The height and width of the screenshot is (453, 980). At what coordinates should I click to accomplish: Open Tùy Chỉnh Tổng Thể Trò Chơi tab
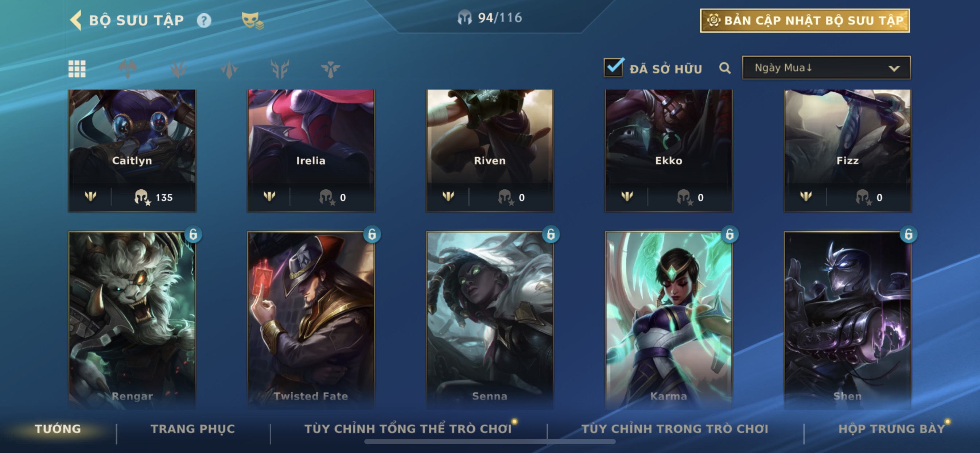pyautogui.click(x=408, y=429)
